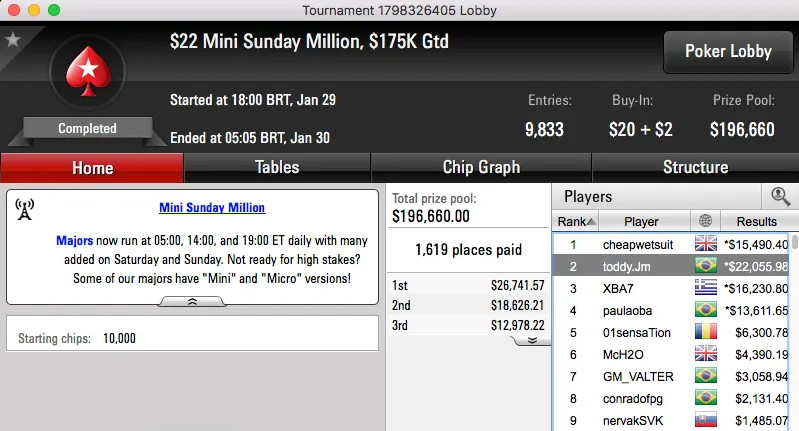Viewport: 799px width, 431px height.
Task: Click the broadcast antenna news icon
Action: point(25,209)
